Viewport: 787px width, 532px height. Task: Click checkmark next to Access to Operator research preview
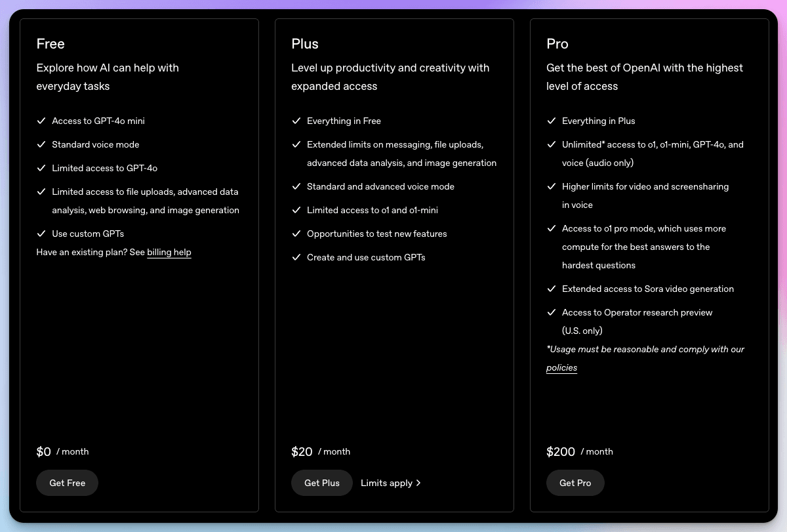(x=551, y=312)
